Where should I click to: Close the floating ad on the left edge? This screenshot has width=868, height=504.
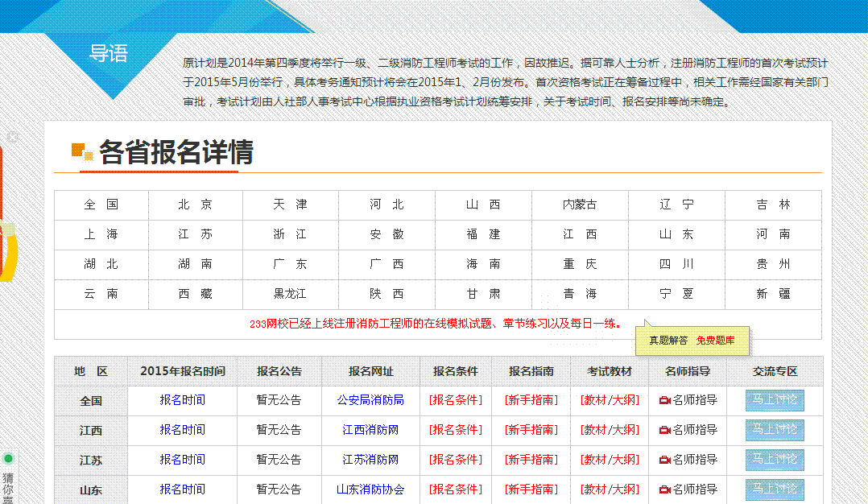(12, 136)
